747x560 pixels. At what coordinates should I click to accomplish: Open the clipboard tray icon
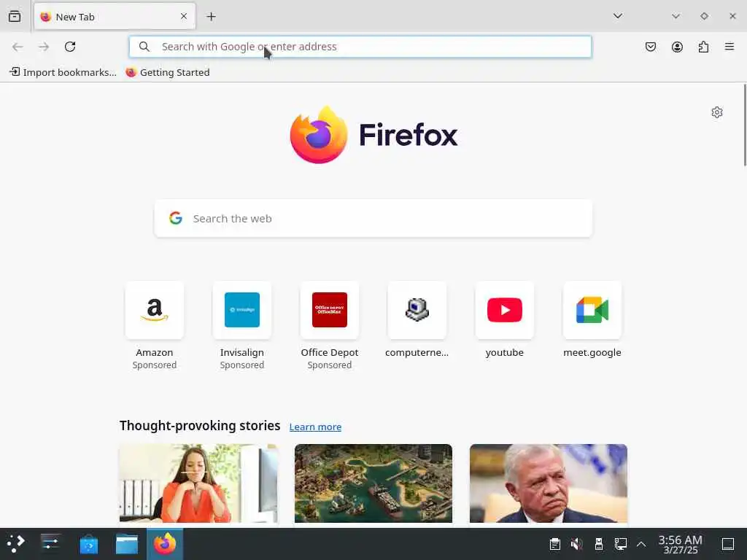555,544
